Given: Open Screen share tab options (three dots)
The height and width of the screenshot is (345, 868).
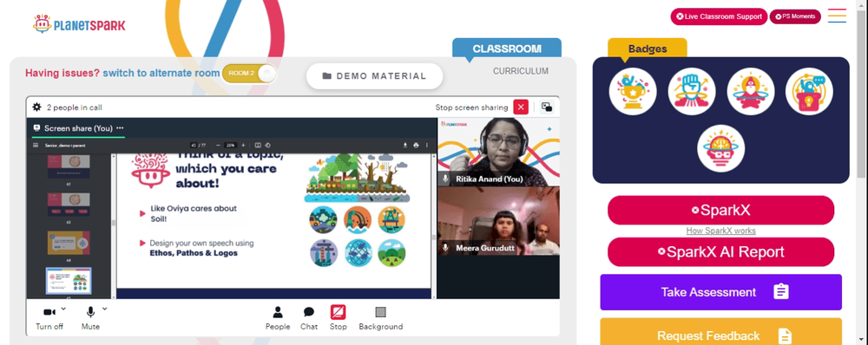Looking at the screenshot, I should point(120,127).
